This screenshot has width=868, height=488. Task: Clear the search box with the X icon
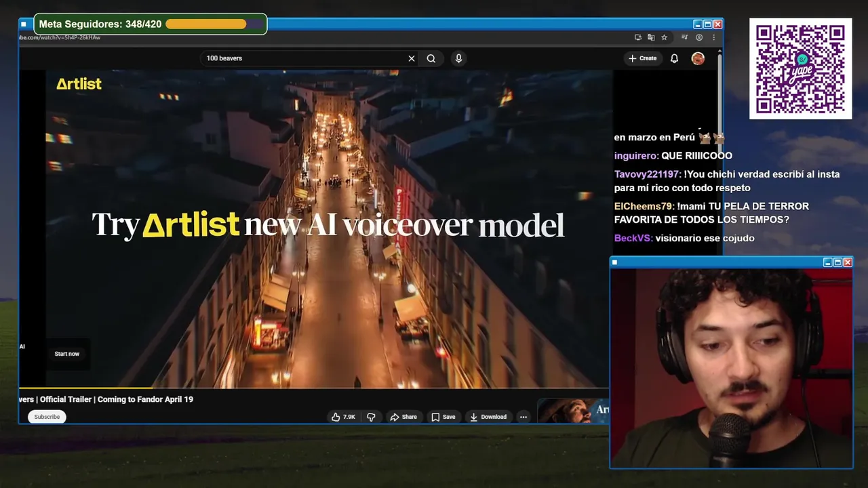(411, 58)
